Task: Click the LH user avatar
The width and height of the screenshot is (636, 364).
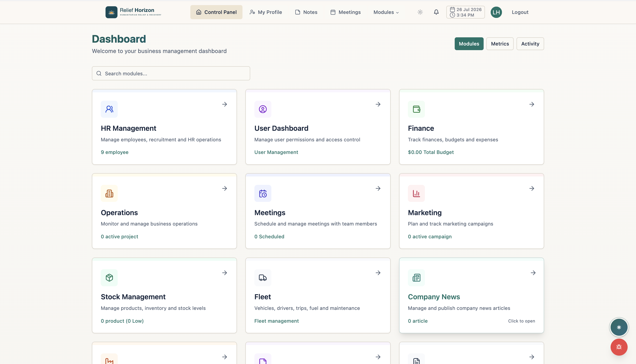Action: click(496, 12)
